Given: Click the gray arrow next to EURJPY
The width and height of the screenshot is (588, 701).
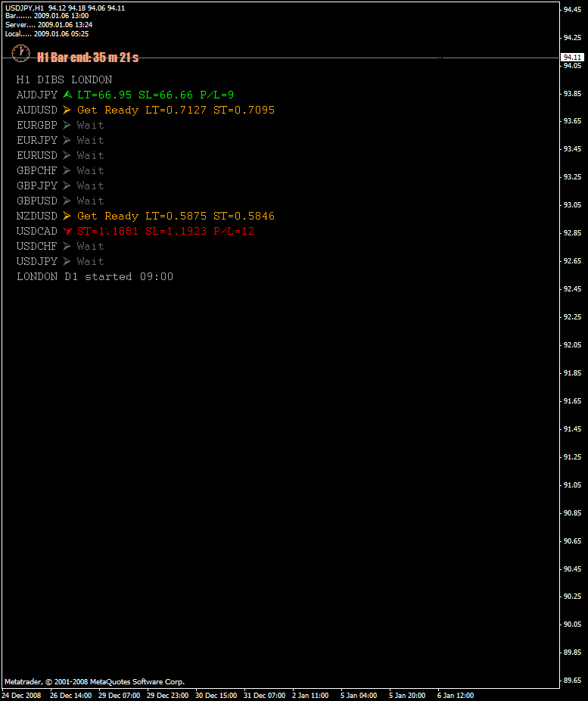Looking at the screenshot, I should coord(67,140).
